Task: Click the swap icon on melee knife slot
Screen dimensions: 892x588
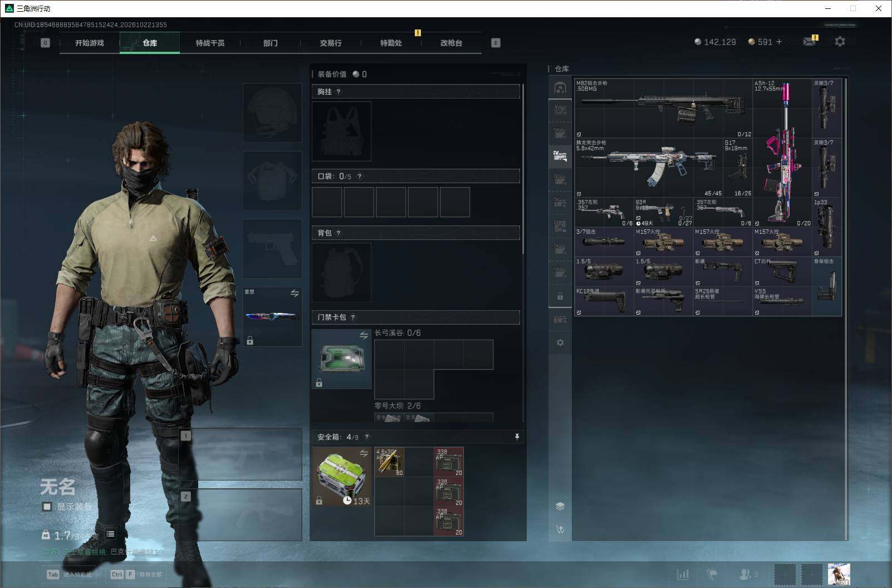Action: click(295, 293)
